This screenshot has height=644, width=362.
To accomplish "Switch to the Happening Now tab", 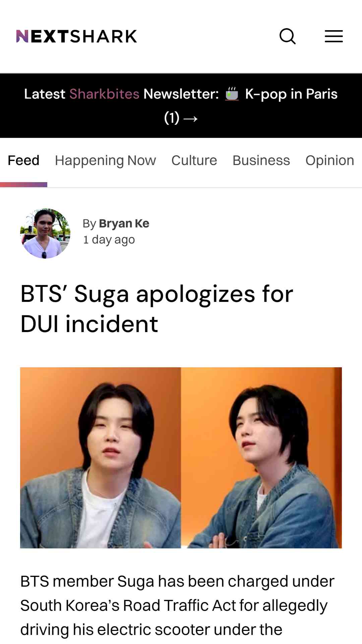I will point(106,160).
